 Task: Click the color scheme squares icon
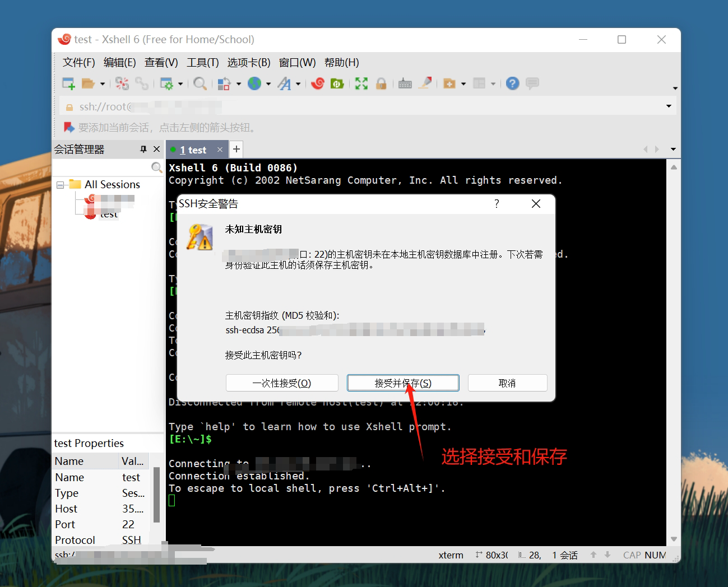point(224,83)
